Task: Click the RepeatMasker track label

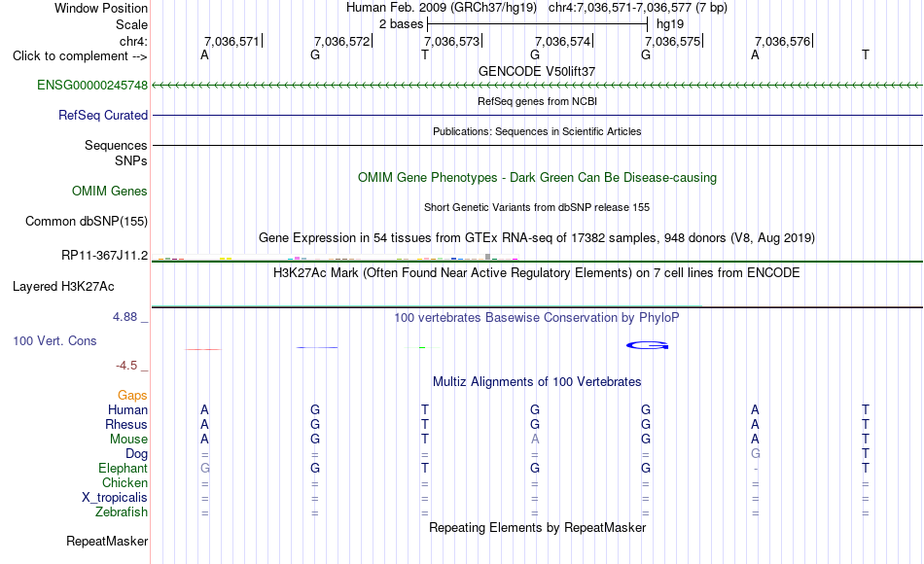Action: (107, 541)
